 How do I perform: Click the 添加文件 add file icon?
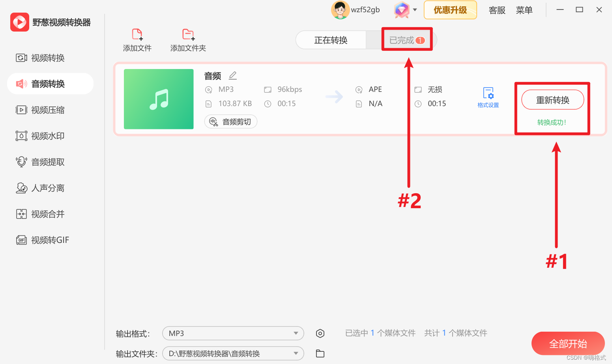point(137,34)
